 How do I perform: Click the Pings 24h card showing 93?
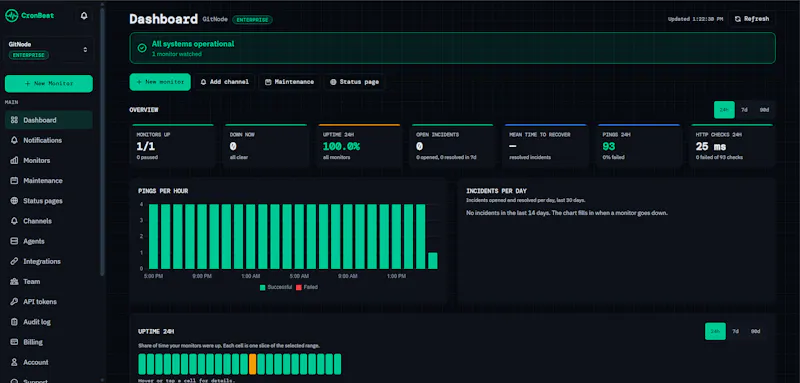pyautogui.click(x=639, y=146)
